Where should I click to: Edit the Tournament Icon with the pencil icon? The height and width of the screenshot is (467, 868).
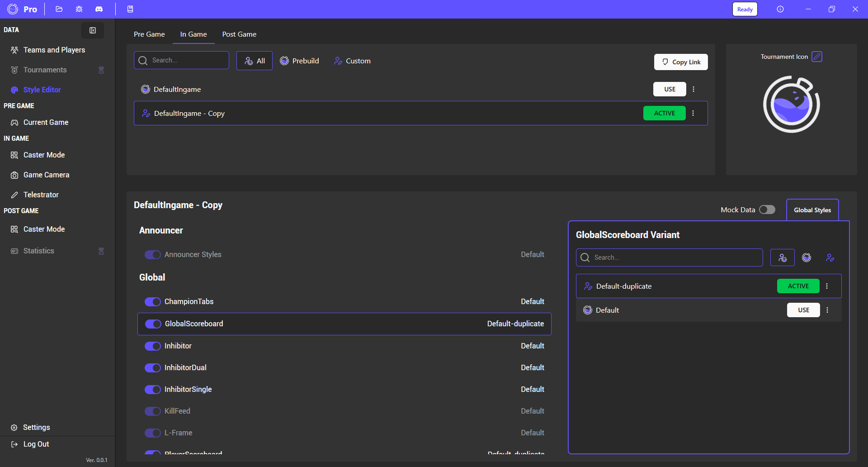817,57
